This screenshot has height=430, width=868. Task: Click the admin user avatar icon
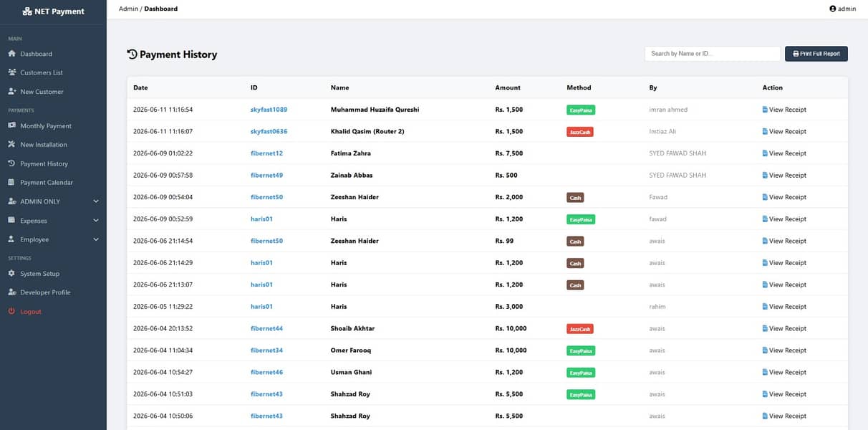832,9
